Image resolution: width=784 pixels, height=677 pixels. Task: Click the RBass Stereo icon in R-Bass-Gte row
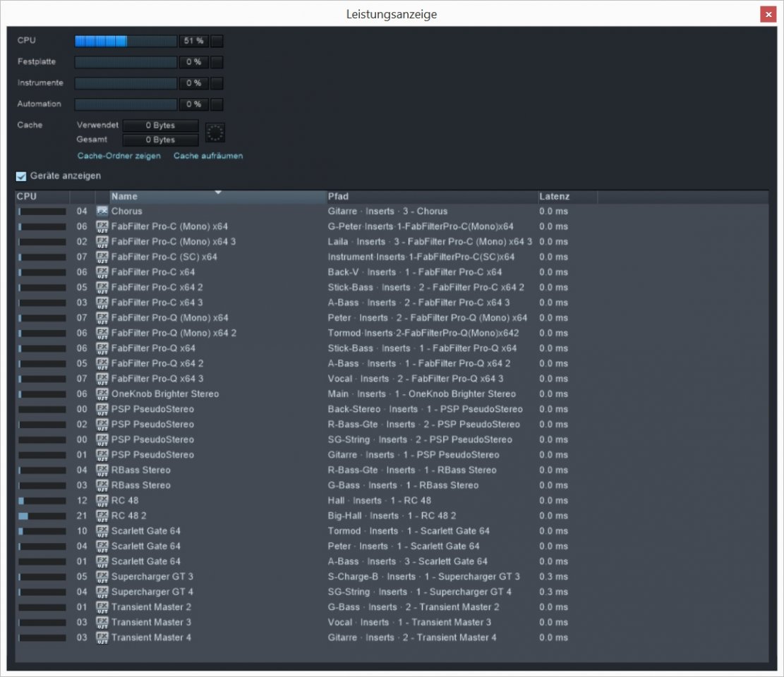102,470
